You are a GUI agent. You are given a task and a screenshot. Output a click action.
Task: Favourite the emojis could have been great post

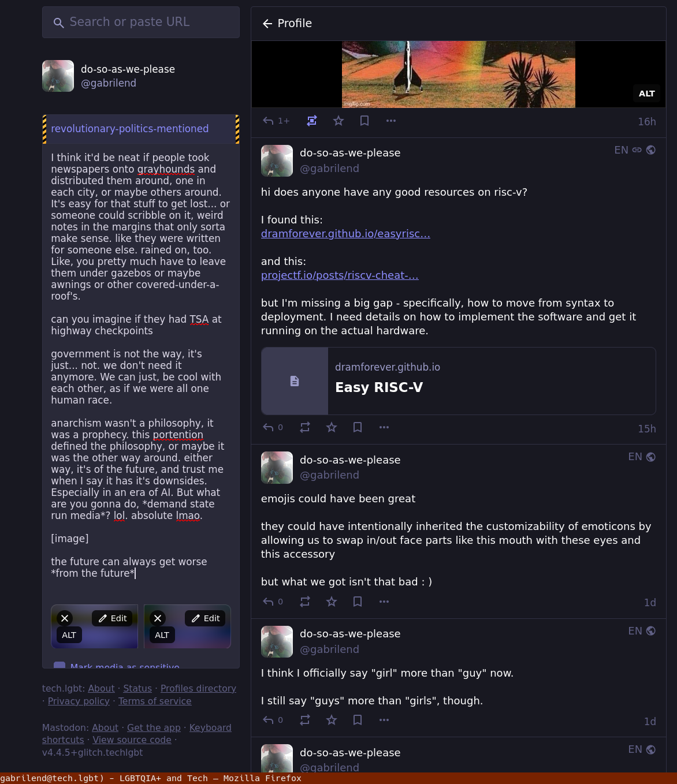point(332,602)
